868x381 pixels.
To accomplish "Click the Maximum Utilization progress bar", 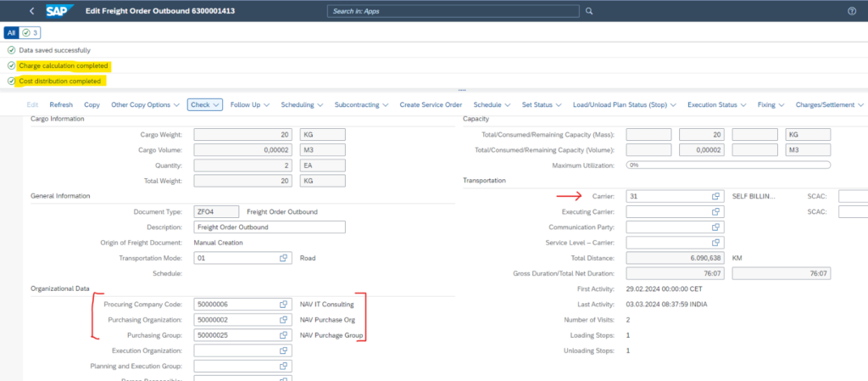I will coord(727,165).
